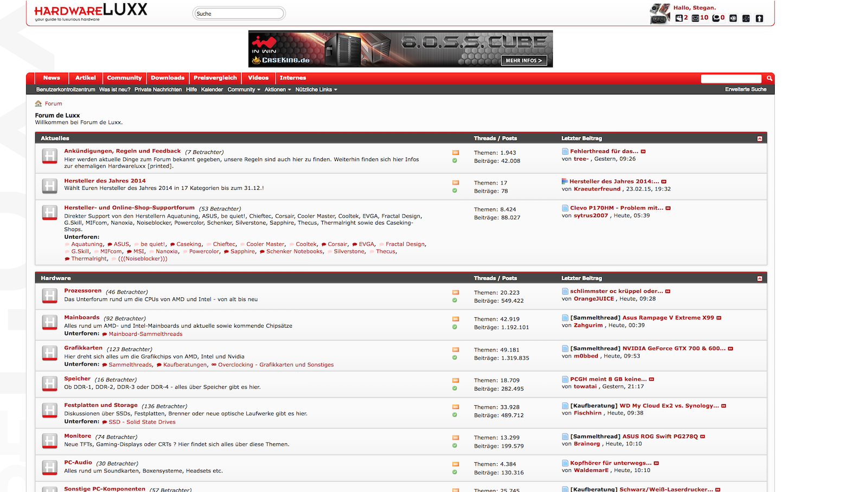Open Kaufberatungen subforum under Grafikkarten
Image resolution: width=868 pixels, height=492 pixels.
tap(185, 365)
